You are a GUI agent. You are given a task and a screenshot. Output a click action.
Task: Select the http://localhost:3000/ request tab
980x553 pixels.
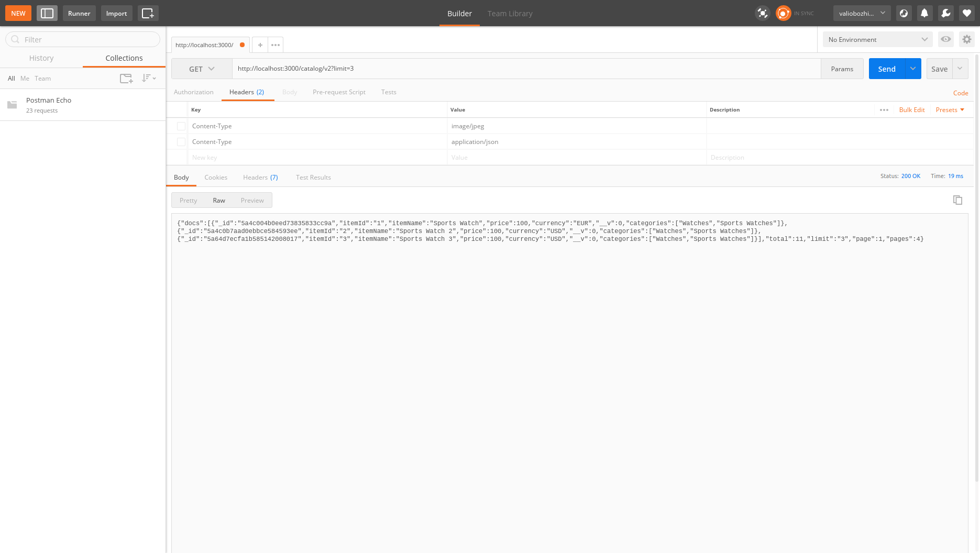[x=211, y=45]
